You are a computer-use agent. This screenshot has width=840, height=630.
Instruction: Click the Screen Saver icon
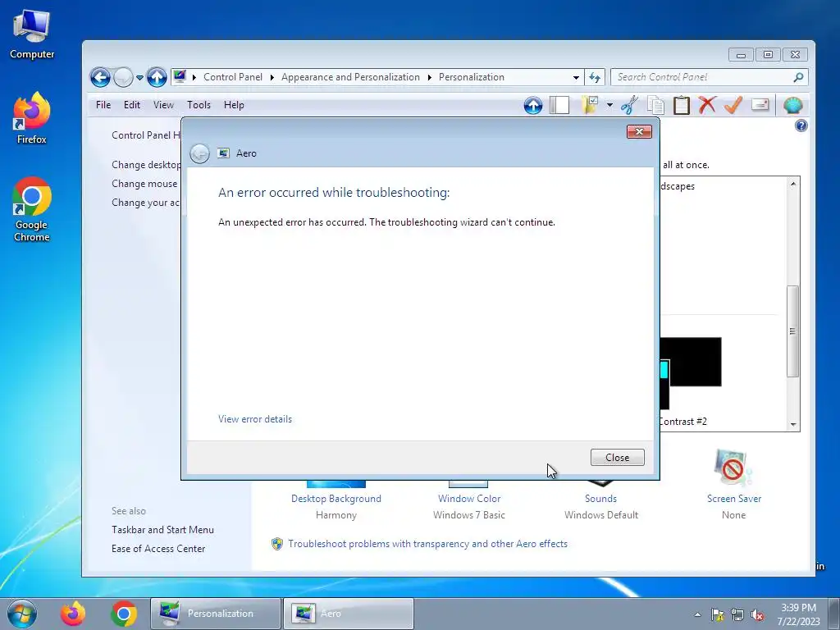coord(733,468)
